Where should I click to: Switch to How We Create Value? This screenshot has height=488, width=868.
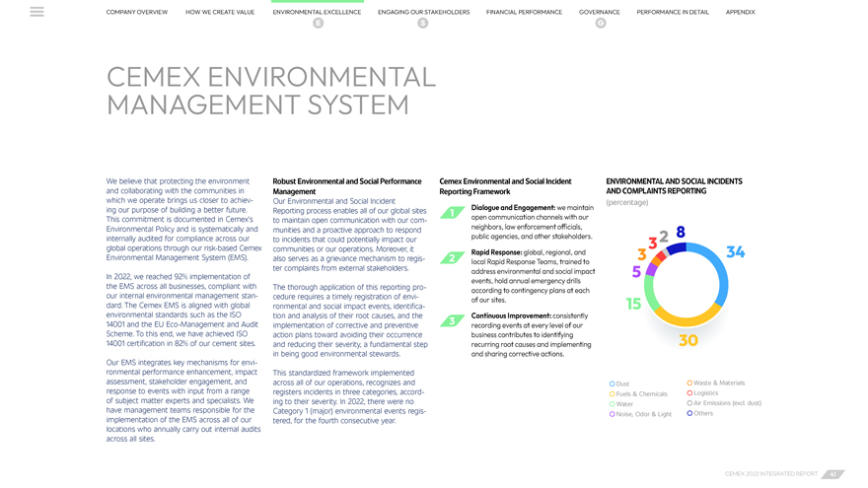click(220, 12)
